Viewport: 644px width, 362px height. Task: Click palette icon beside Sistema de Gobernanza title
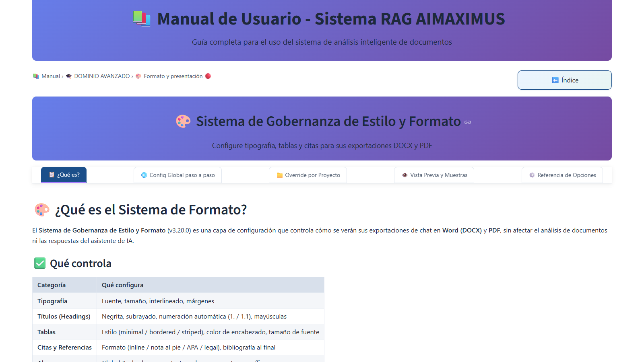(x=183, y=121)
